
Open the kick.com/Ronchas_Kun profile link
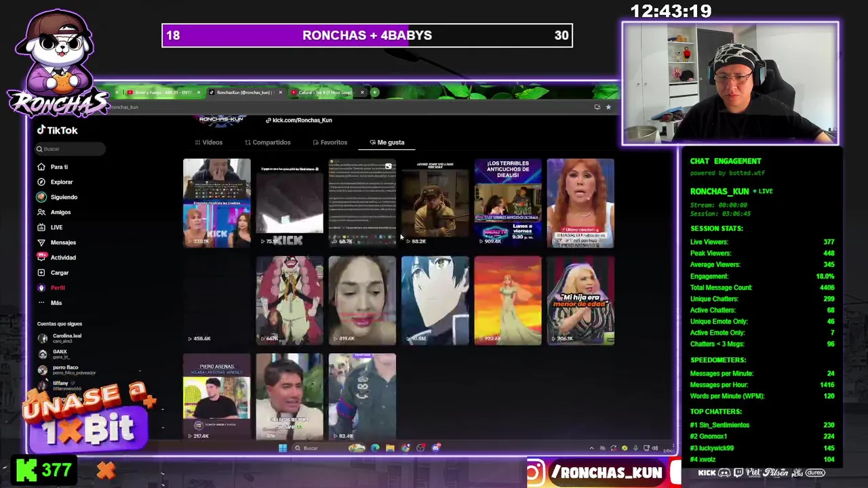tap(302, 120)
